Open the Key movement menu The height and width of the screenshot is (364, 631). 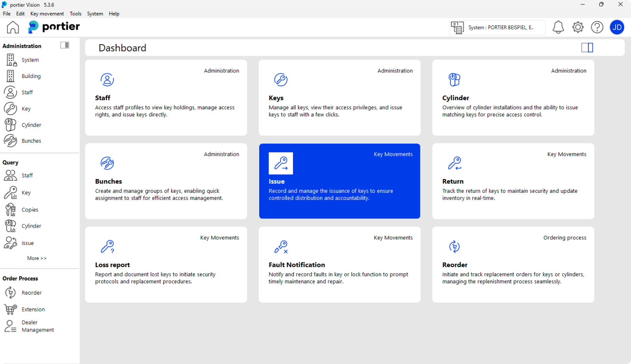(x=47, y=14)
